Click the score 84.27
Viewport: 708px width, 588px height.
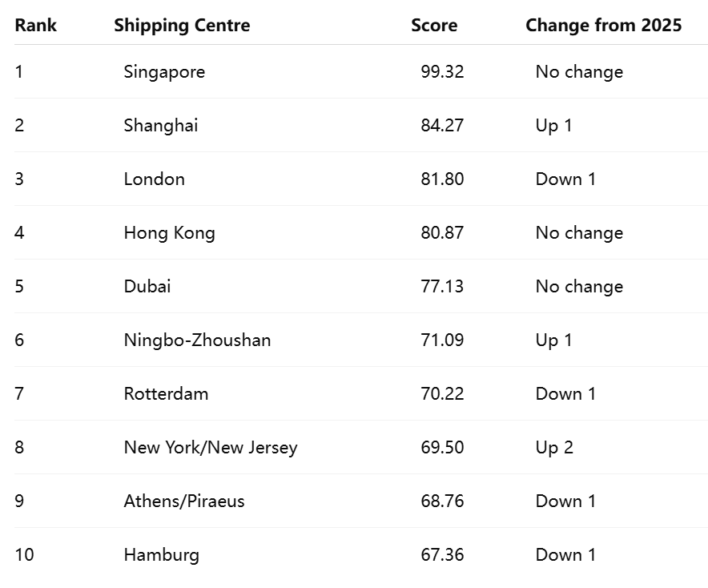442,125
